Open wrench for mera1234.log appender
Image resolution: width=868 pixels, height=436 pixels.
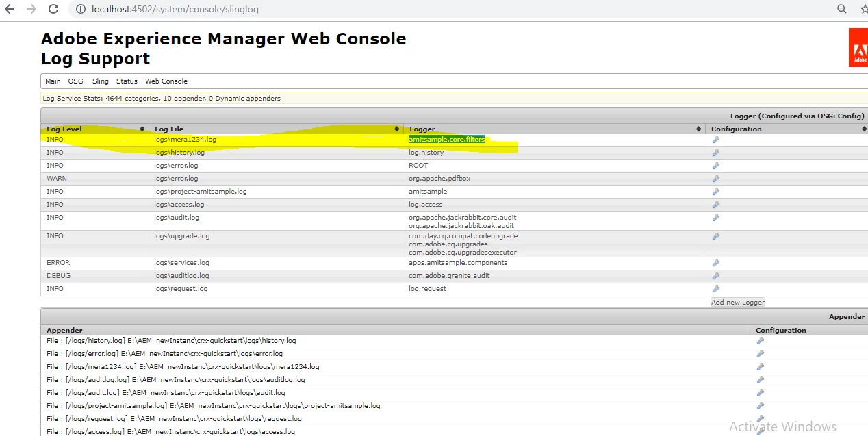[x=760, y=367]
